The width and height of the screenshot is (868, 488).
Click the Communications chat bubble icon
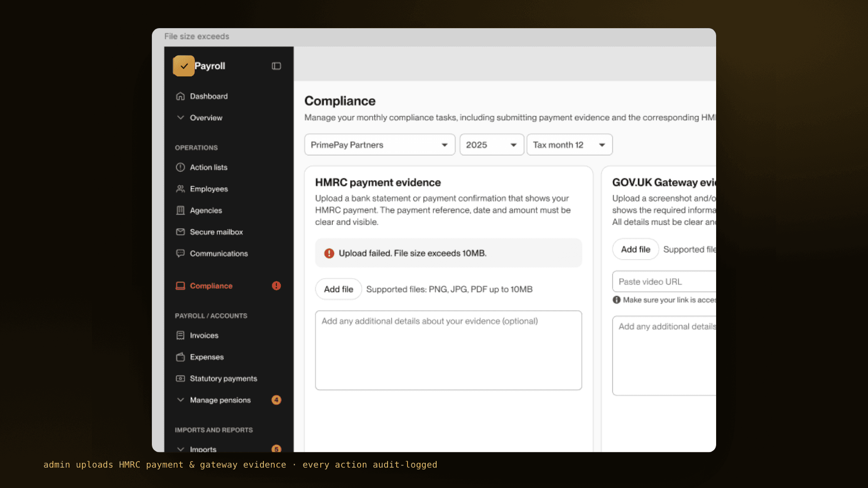tap(181, 253)
